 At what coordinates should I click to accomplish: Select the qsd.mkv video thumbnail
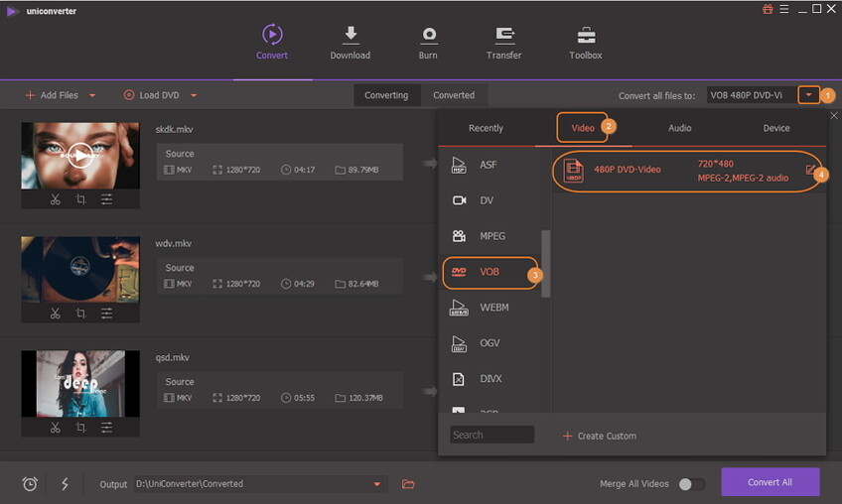click(80, 384)
